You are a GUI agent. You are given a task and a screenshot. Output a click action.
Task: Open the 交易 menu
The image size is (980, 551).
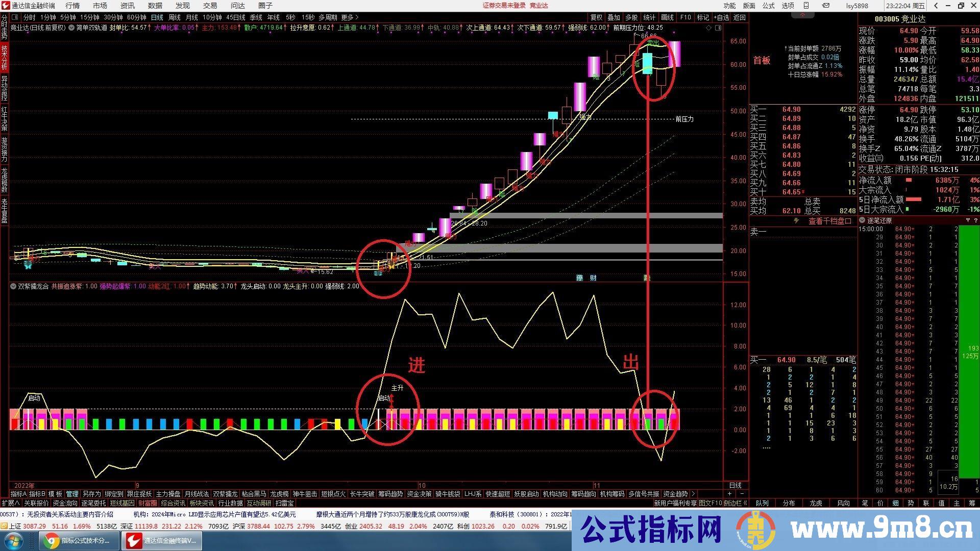click(210, 6)
